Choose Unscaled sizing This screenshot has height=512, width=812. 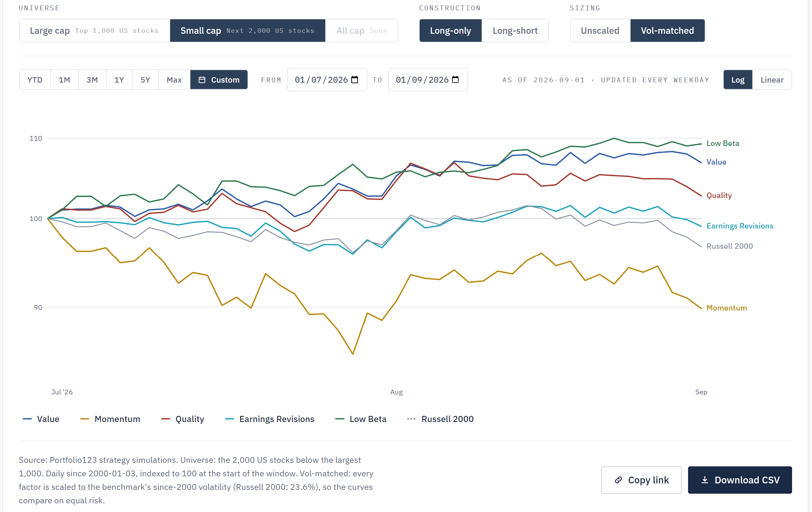[x=600, y=31]
